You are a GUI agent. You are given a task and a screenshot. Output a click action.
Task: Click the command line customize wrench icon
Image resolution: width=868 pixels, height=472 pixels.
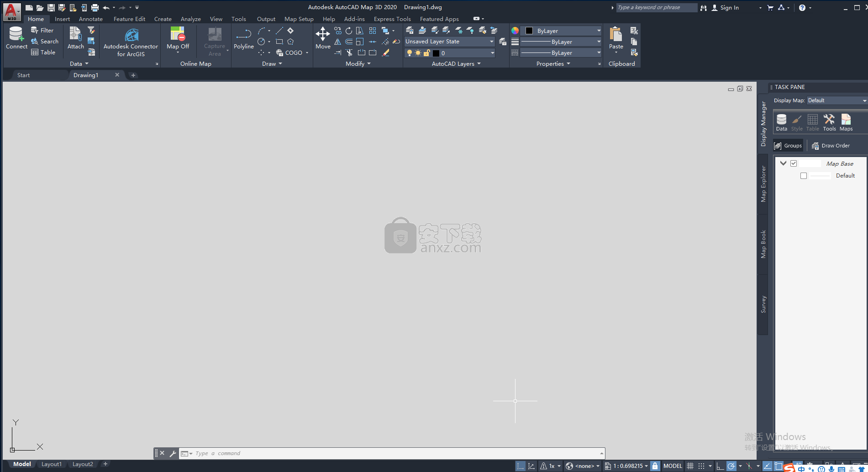pos(173,453)
